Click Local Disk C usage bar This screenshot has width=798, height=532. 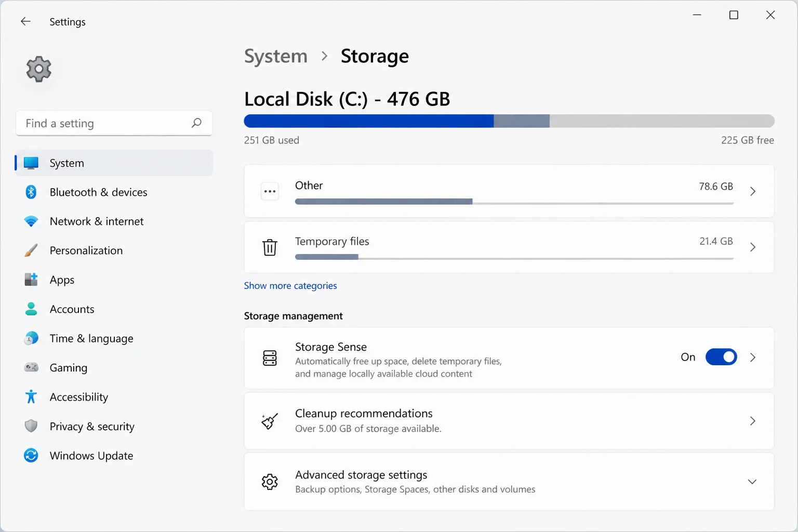[x=509, y=121]
